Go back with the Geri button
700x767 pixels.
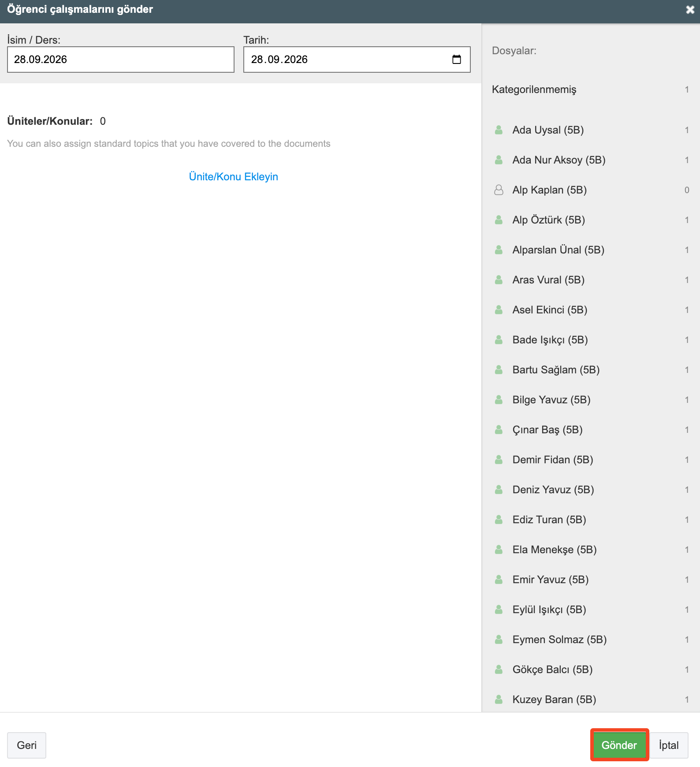26,745
